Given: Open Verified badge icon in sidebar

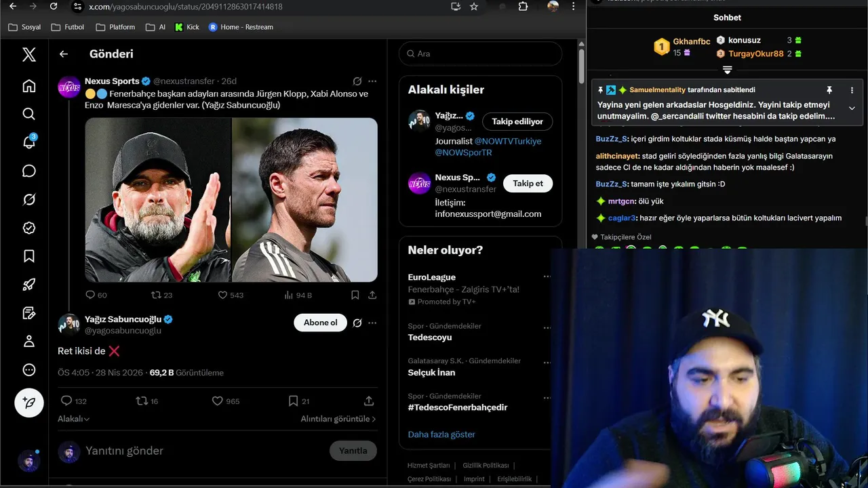Looking at the screenshot, I should 28,228.
